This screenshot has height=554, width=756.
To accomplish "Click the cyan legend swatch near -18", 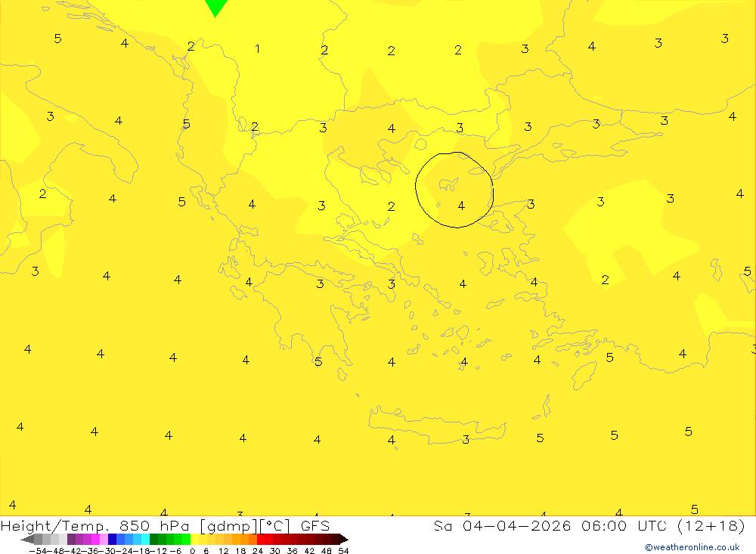I will click(145, 539).
